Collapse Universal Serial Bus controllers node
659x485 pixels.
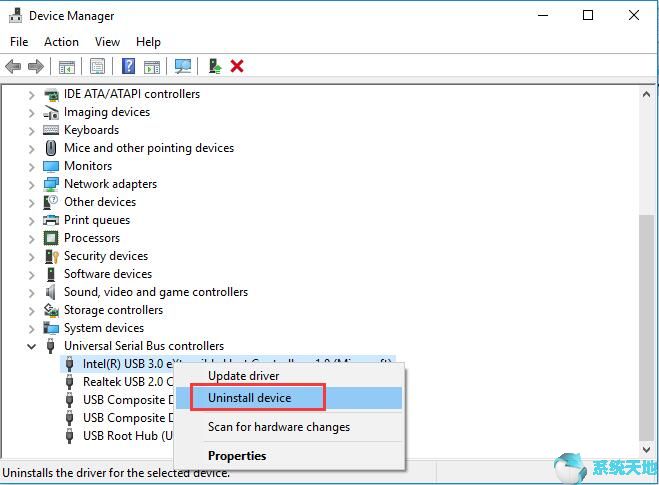pyautogui.click(x=31, y=347)
